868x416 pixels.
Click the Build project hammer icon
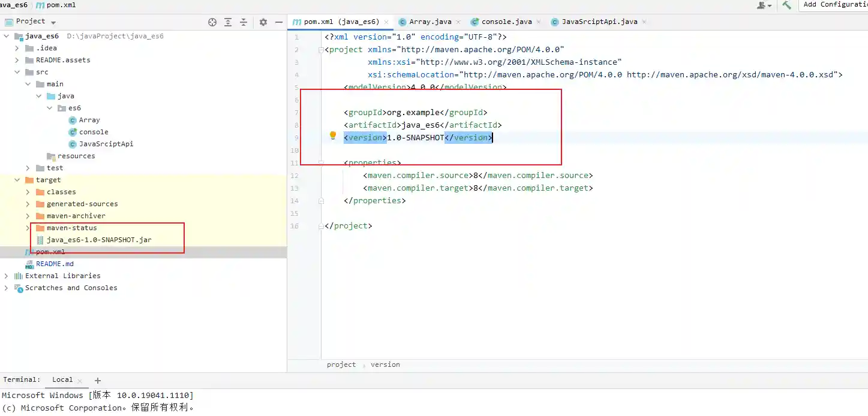pos(786,5)
